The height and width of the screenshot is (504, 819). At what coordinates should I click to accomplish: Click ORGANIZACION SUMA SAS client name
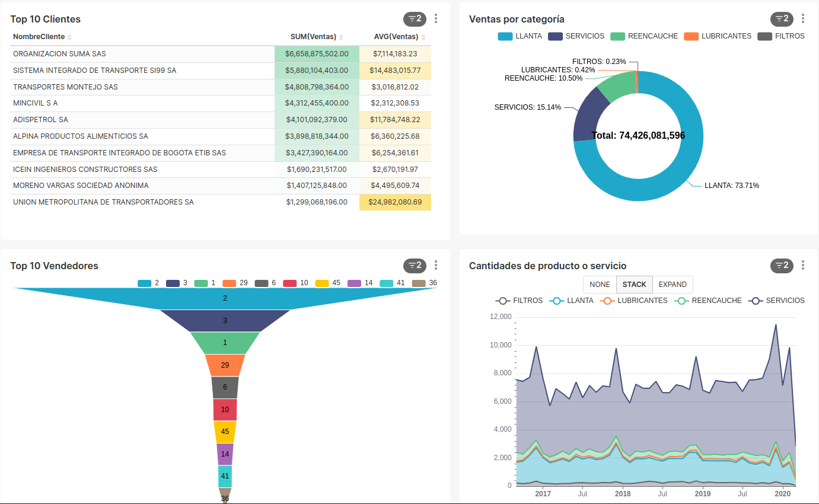[59, 54]
